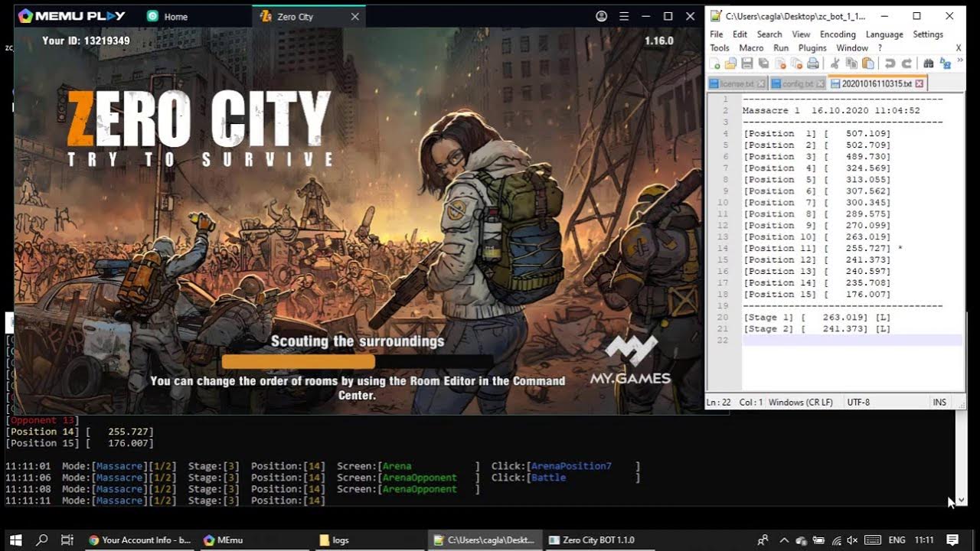980x551 pixels.
Task: Open the Plugins menu in Notepad++
Action: point(812,47)
